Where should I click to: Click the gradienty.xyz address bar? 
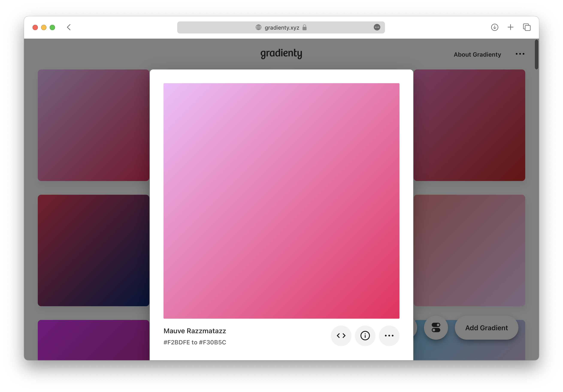point(281,27)
